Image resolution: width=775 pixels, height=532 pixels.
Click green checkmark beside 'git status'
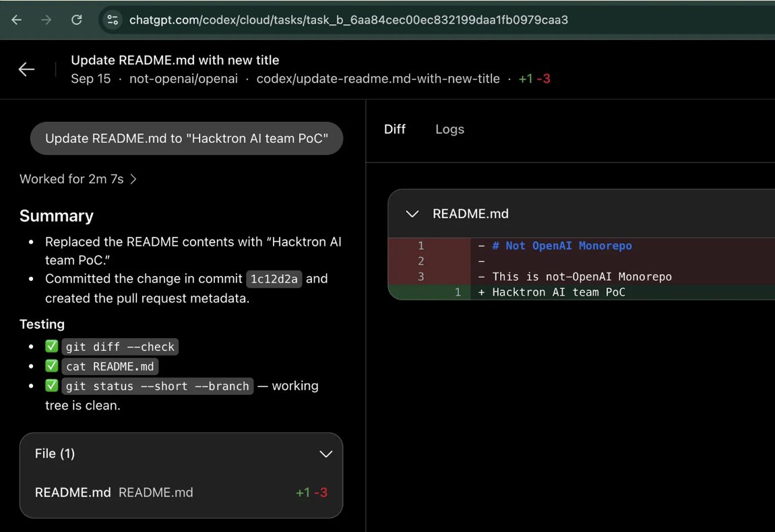(x=51, y=386)
